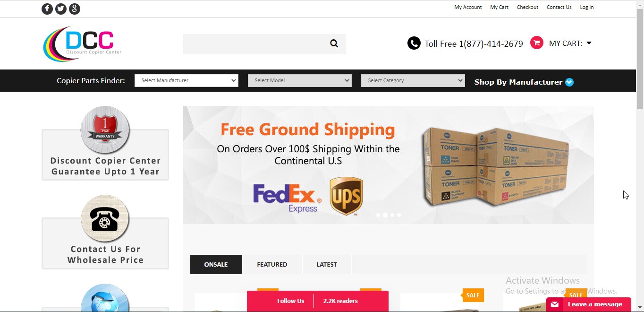Click the rotary telephone wholesale icon
This screenshot has height=312, width=644.
tap(105, 219)
